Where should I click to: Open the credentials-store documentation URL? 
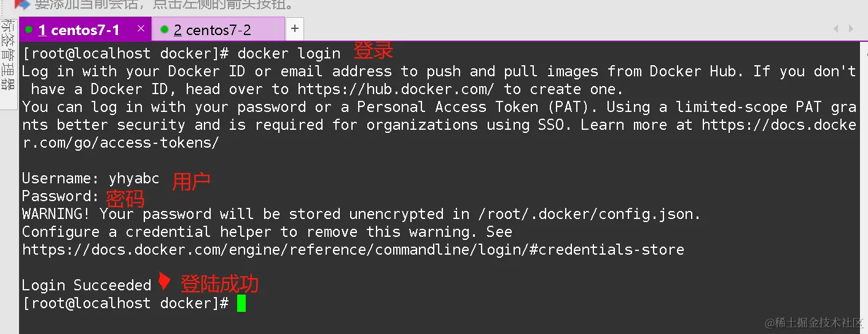click(353, 250)
